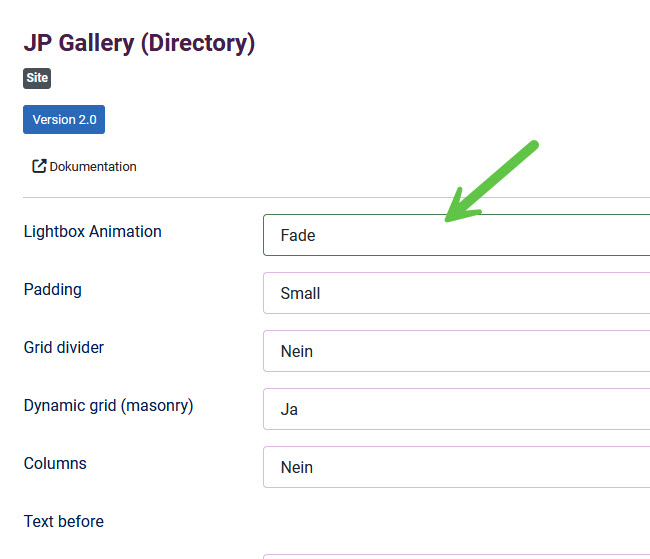
Task: Click the external link icon beside Dokumentation
Action: tap(39, 166)
